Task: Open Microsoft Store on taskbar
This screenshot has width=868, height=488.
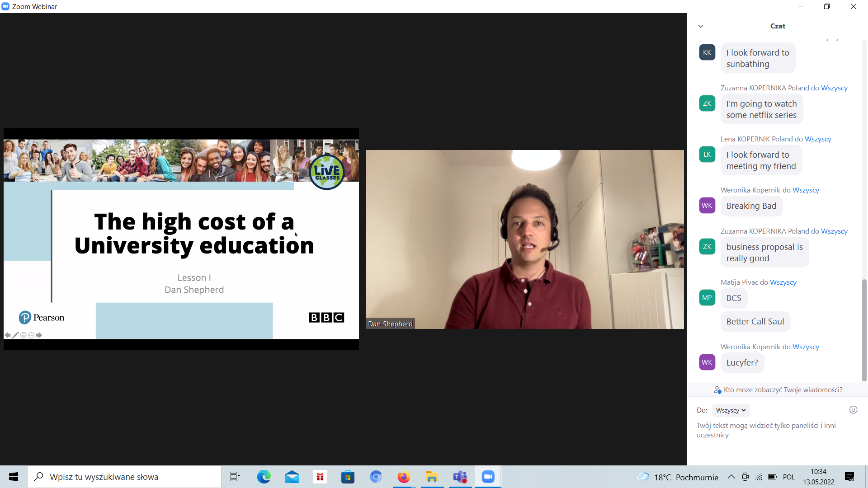Action: 348,477
